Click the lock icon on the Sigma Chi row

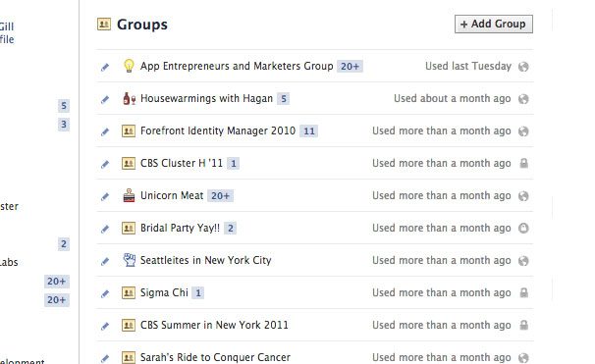pyautogui.click(x=523, y=292)
